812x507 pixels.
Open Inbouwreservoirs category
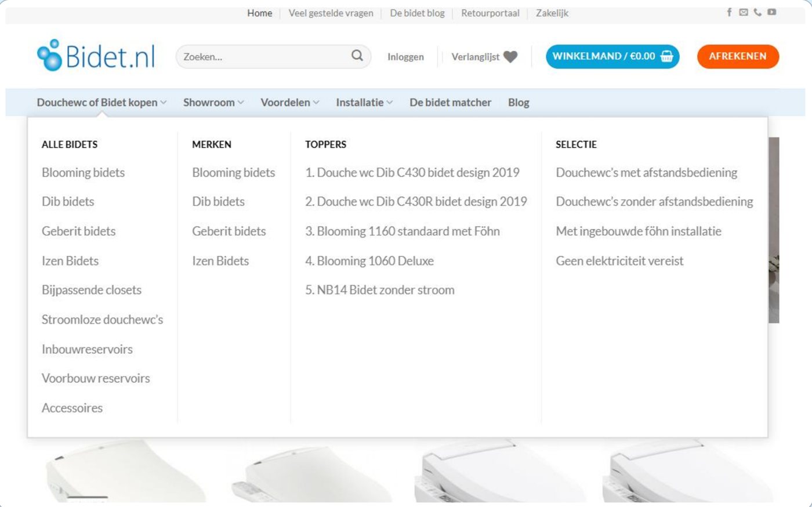coord(88,349)
